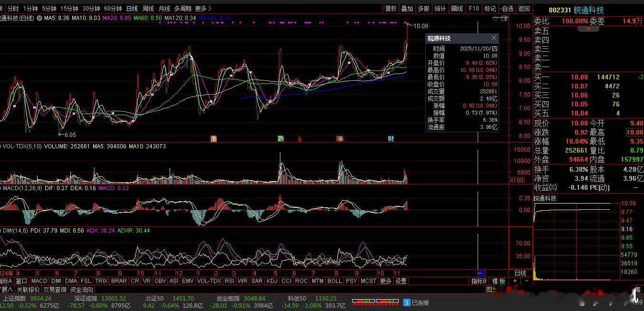The image size is (644, 311).
Task: Click the 叠加 overlay button
Action: pos(407,9)
